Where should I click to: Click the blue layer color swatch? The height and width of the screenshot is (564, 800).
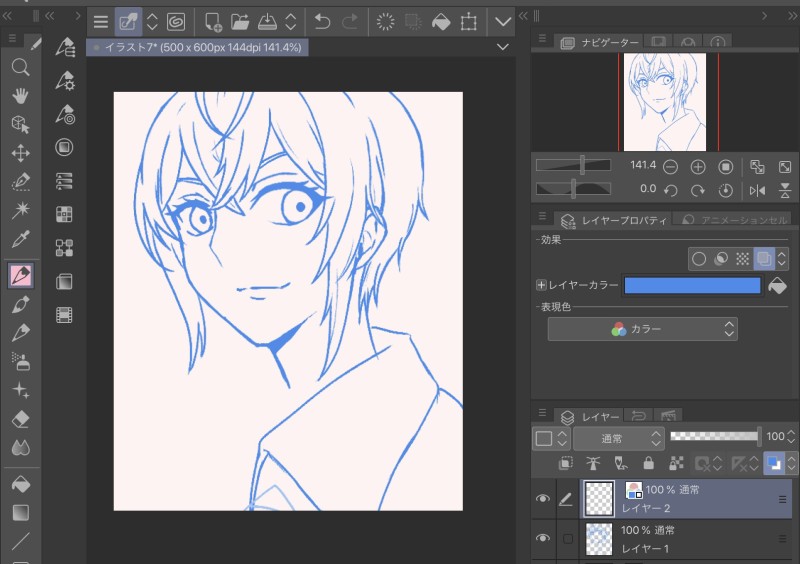click(692, 285)
